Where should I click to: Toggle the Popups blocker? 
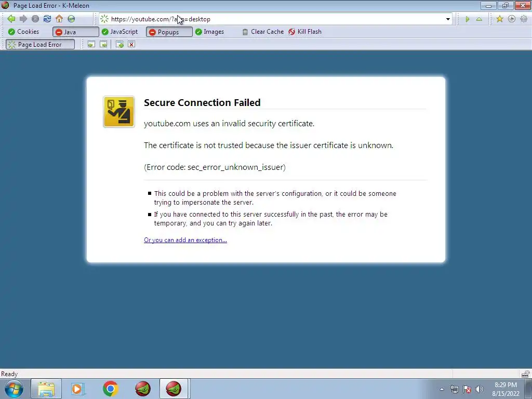click(x=169, y=32)
